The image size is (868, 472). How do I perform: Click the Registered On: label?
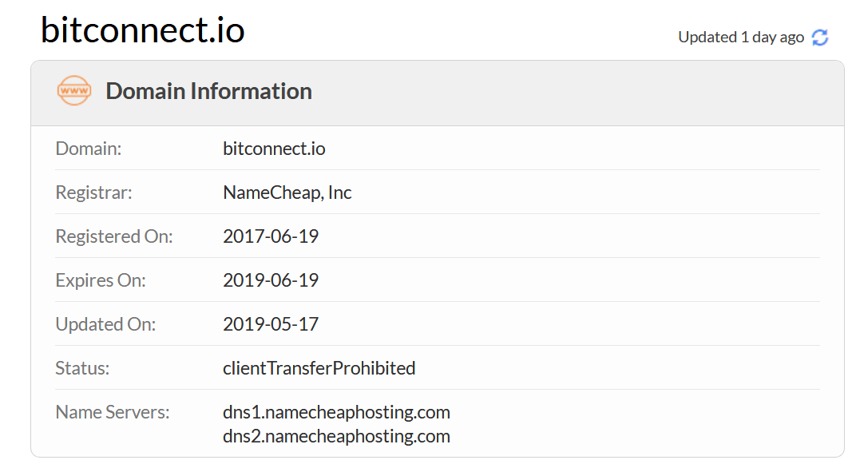tap(114, 236)
